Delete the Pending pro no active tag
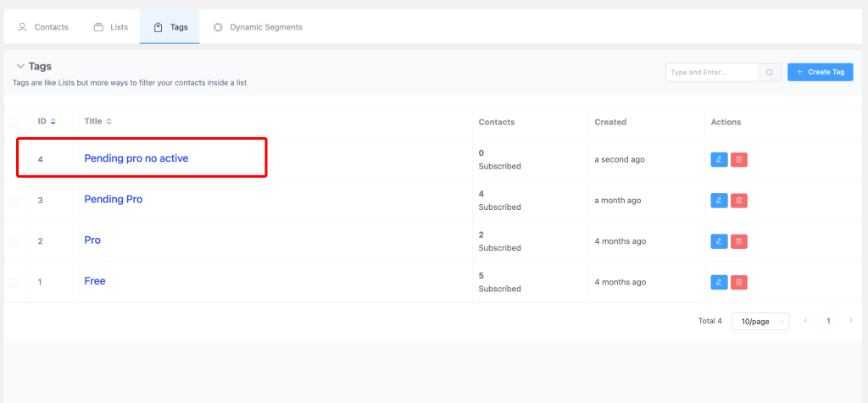 (x=738, y=159)
